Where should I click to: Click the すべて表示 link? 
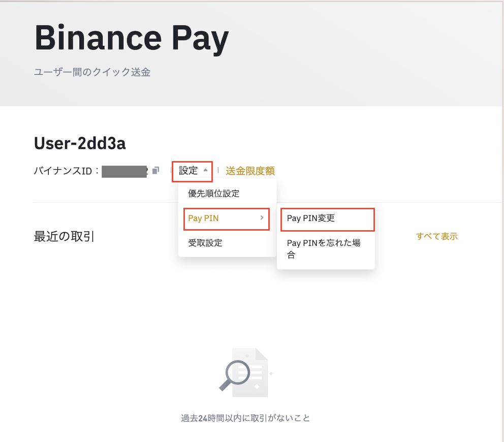[x=436, y=236]
